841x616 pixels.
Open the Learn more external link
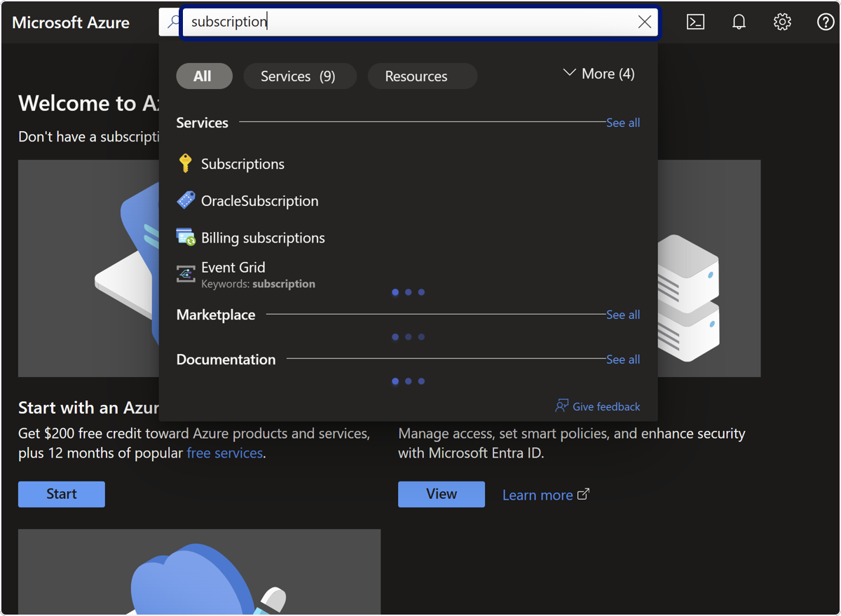click(x=546, y=495)
